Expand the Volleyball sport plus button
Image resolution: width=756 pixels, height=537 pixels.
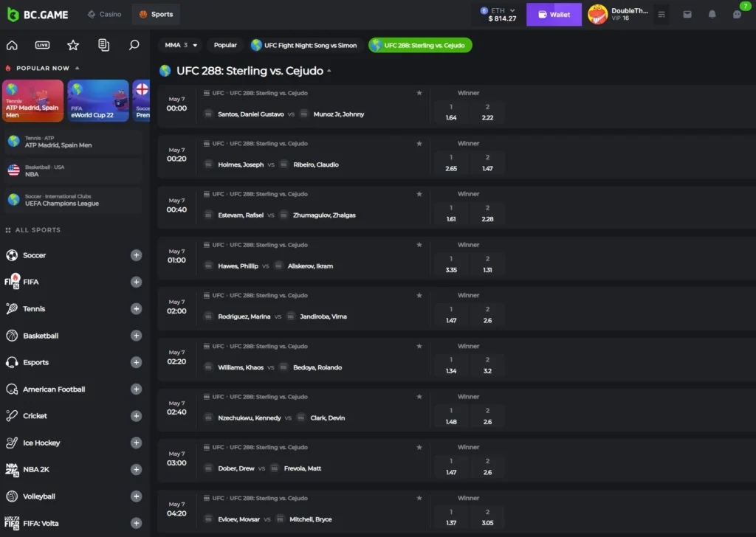click(137, 496)
